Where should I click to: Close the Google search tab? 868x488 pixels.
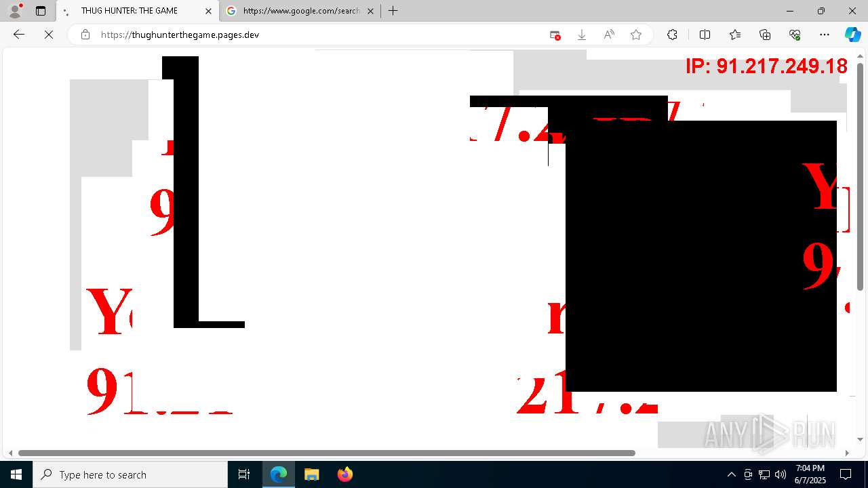click(370, 11)
